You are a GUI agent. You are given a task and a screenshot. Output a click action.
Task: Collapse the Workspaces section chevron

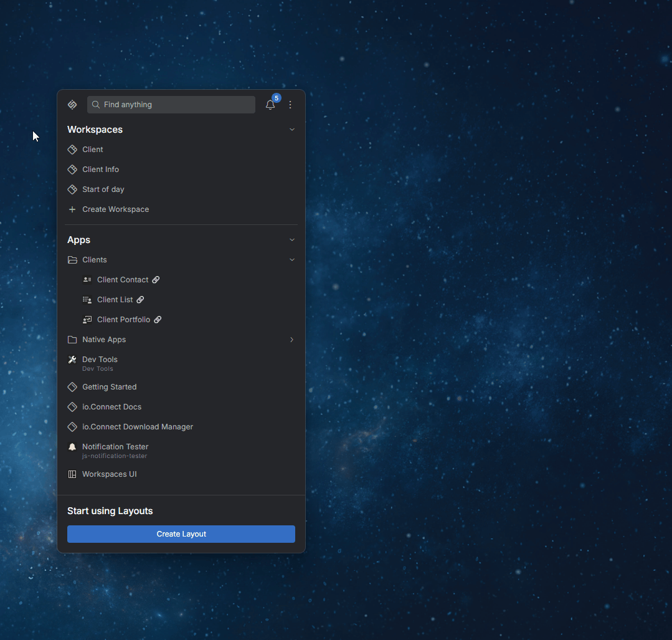pos(292,130)
